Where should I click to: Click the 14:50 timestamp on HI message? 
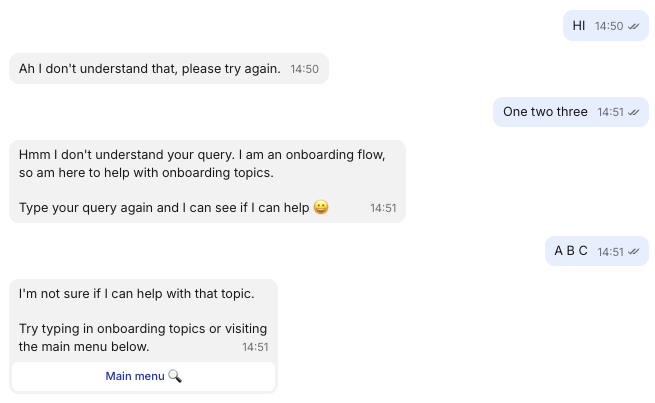click(x=608, y=26)
